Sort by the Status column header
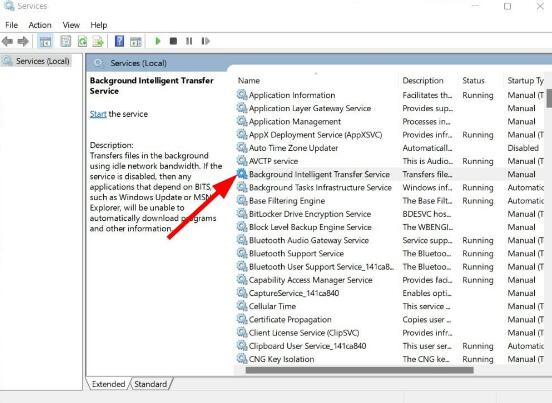552x403 pixels. (x=473, y=81)
